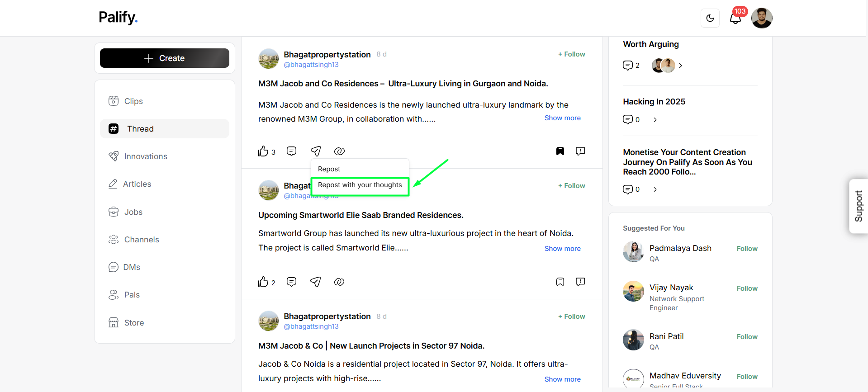Report the Smartworld Elie Saab post

coord(580,282)
